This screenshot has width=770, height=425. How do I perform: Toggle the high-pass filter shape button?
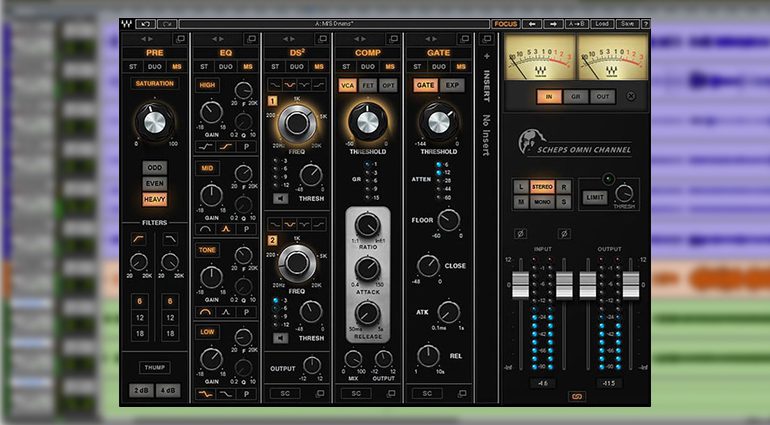(138, 239)
